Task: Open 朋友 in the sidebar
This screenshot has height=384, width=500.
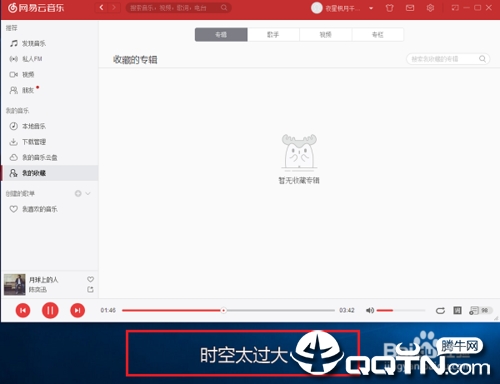Action: click(49, 90)
